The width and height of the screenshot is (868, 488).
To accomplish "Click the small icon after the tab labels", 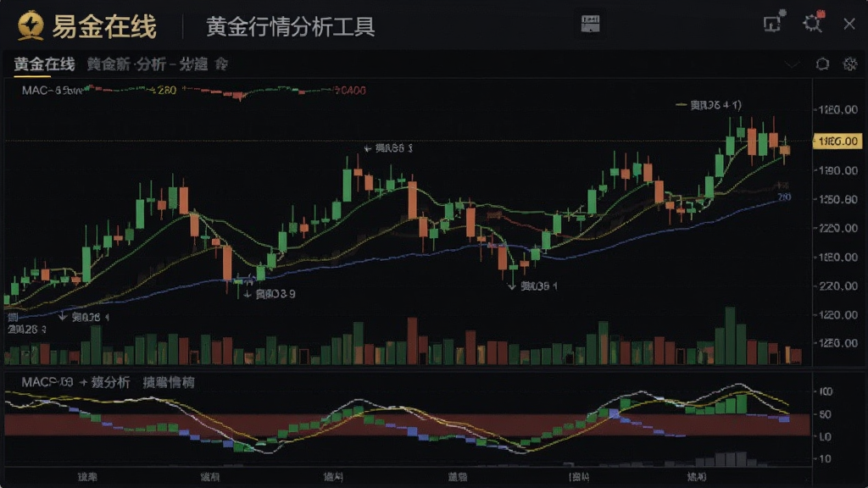I will (221, 64).
